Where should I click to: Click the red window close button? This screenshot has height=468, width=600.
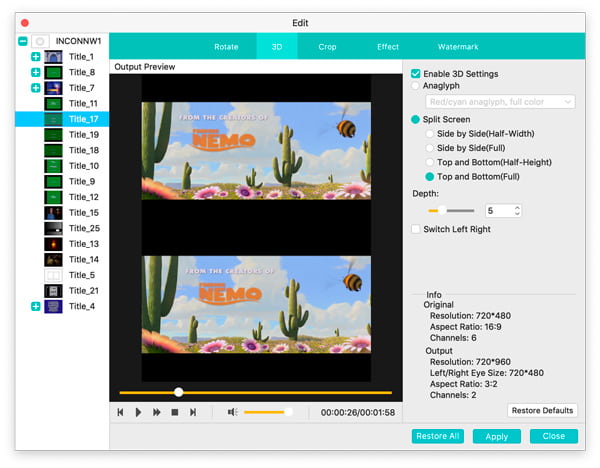coord(25,23)
